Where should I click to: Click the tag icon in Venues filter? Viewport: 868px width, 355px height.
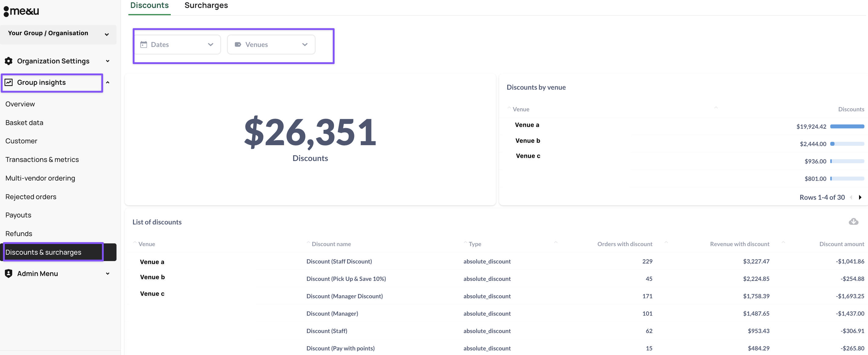pos(238,45)
